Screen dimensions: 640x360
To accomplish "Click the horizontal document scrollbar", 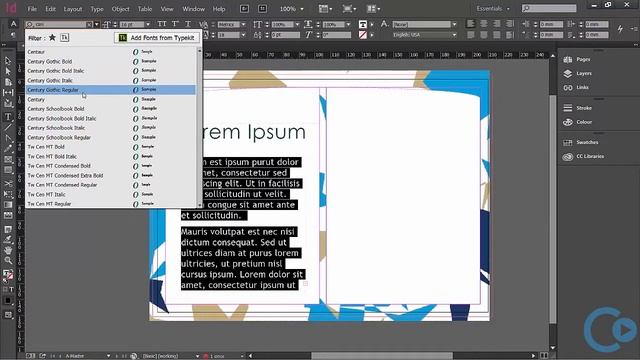I will (x=382, y=356).
